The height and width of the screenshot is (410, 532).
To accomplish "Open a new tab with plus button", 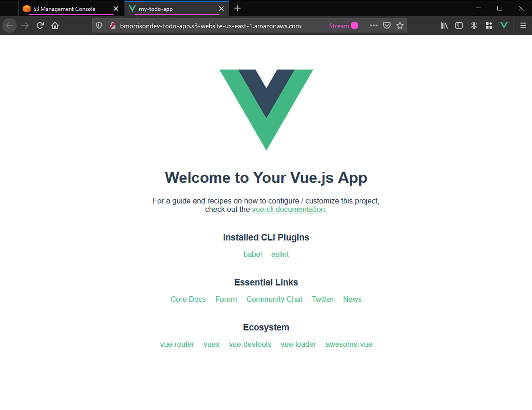I will (x=237, y=9).
